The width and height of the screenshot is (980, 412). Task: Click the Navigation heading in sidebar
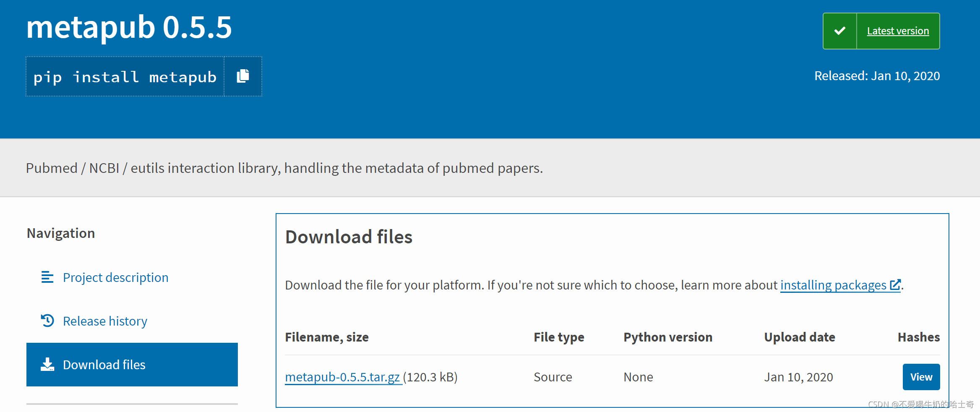coord(61,233)
